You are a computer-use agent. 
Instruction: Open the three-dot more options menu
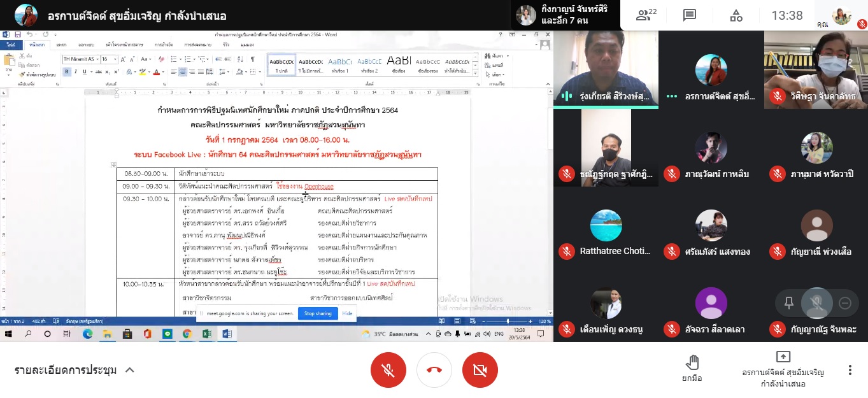point(850,370)
